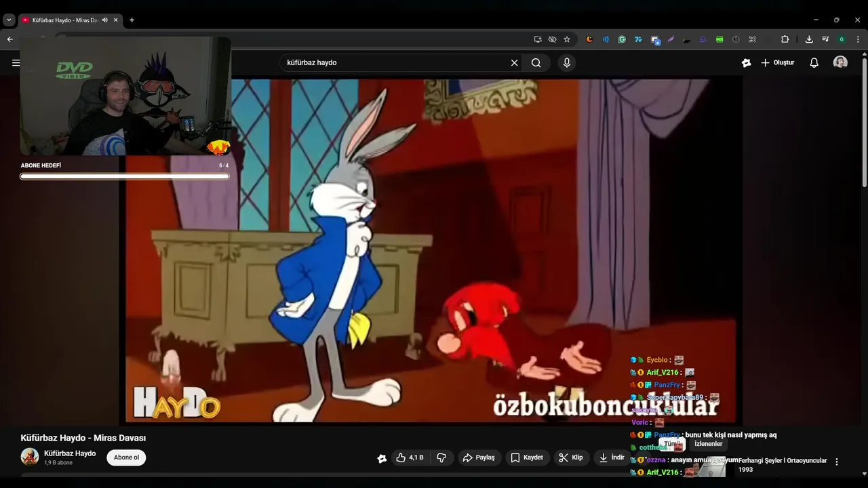This screenshot has height=488, width=868.
Task: Open browser Downloads icon
Action: 809,39
